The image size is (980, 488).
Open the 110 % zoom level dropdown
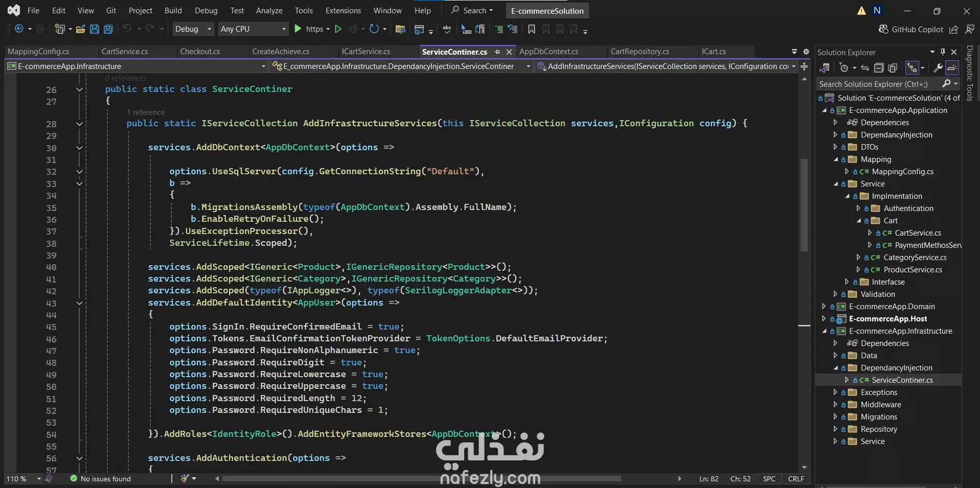tap(23, 479)
